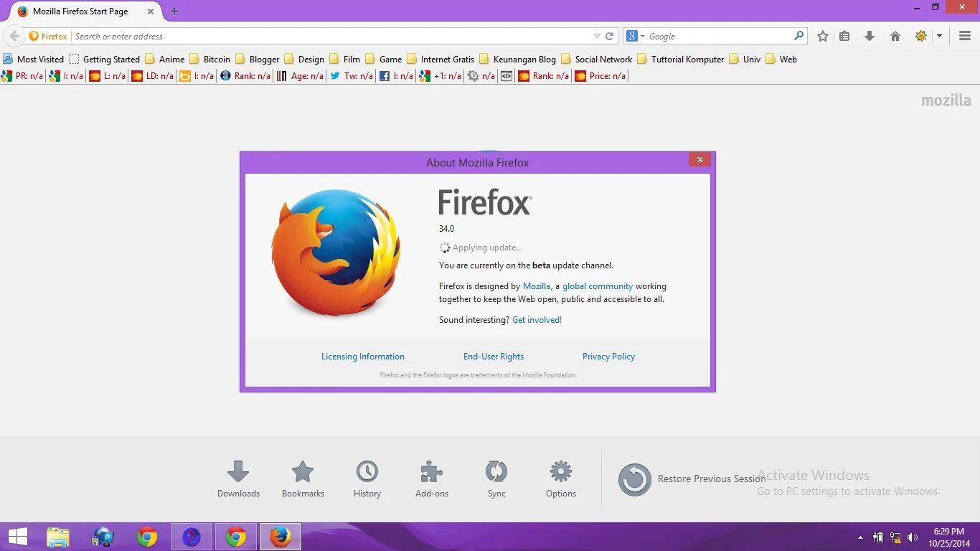This screenshot has width=980, height=551.
Task: Click the Google PR: n/a indicator
Action: 22,76
